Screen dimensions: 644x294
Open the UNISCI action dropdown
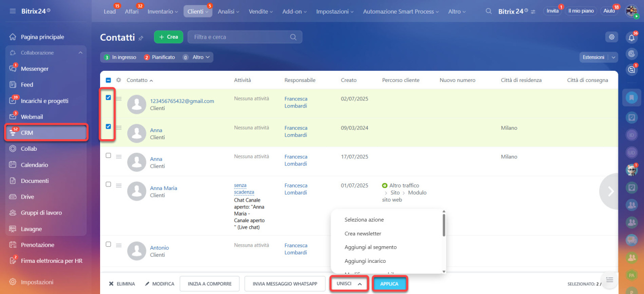coord(349,284)
